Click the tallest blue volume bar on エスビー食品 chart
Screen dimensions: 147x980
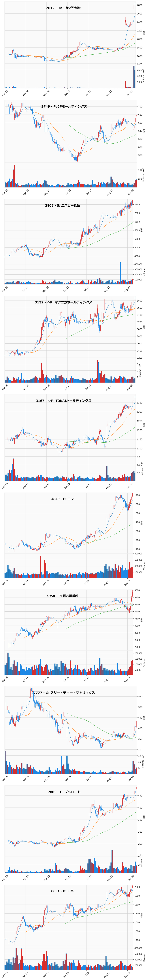pos(120,273)
